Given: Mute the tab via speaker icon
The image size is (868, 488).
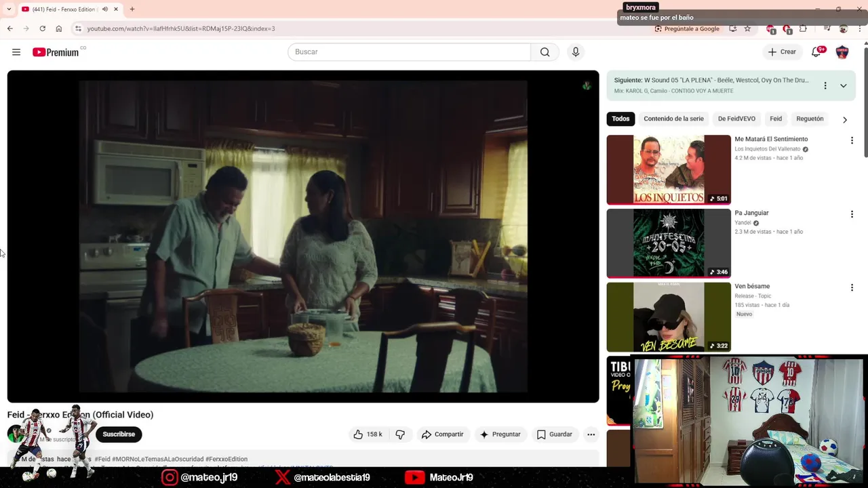Looking at the screenshot, I should 105,9.
